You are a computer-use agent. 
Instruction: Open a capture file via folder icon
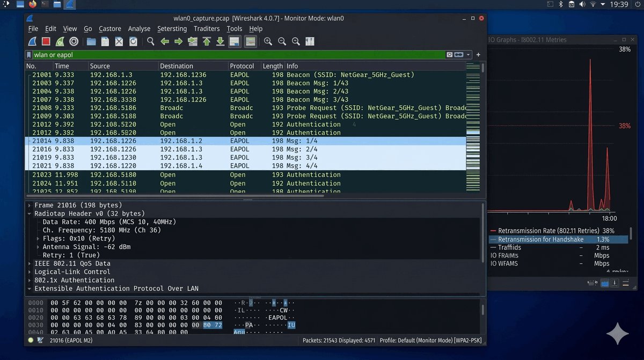click(91, 41)
